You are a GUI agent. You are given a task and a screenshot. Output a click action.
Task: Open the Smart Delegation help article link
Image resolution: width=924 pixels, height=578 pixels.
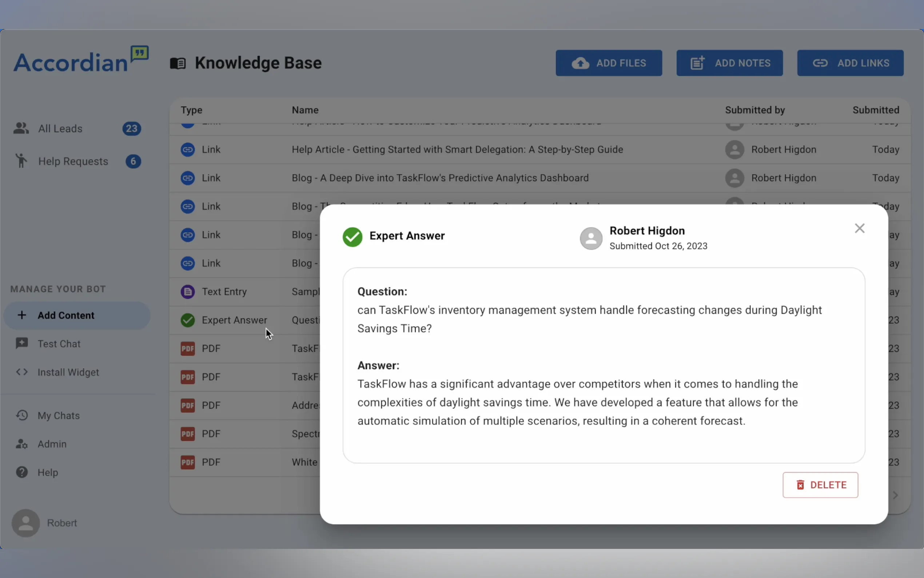[x=457, y=150]
